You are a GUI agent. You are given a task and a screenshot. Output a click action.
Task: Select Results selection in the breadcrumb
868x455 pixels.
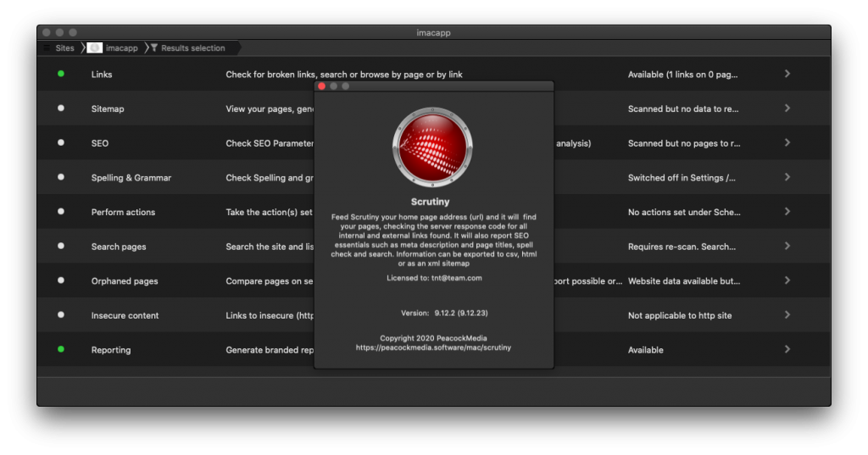point(193,48)
